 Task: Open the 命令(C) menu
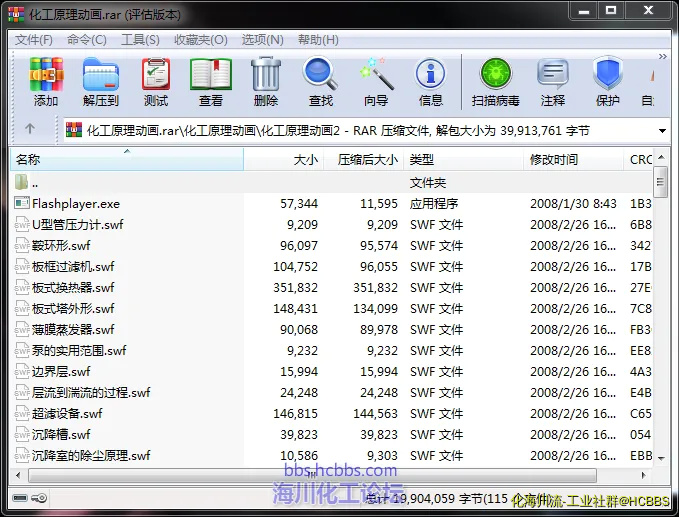[x=87, y=40]
